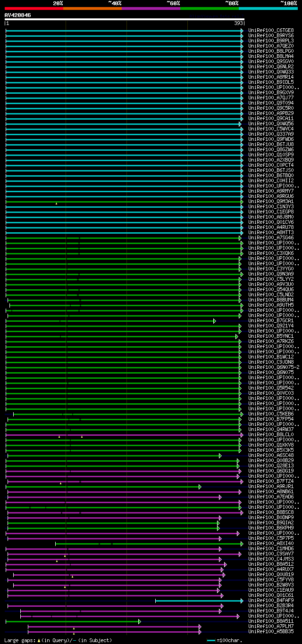Open the UniRef100_C5KEB6 hit
Viewport: 302px width, 644px height.
(x=271, y=414)
